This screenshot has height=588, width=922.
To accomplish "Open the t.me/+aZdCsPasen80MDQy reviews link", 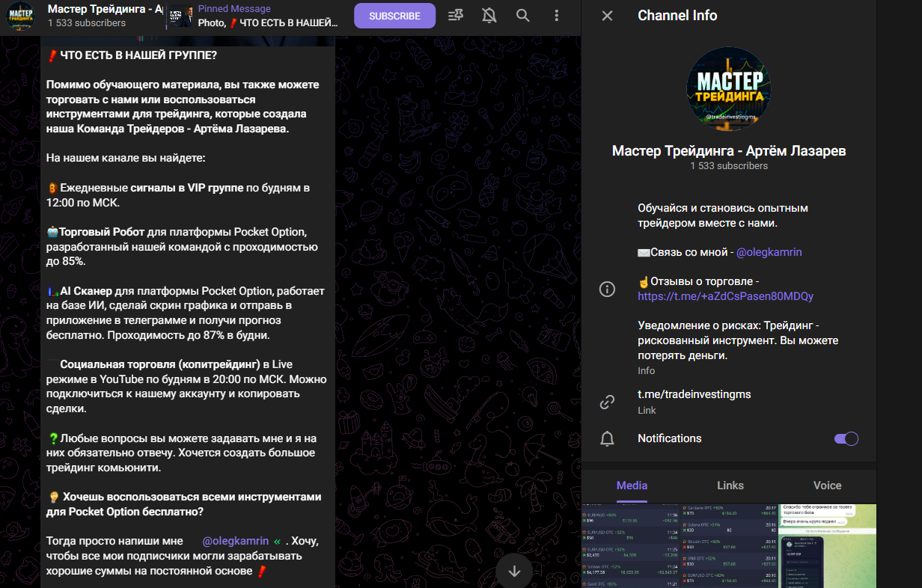I will 725,296.
